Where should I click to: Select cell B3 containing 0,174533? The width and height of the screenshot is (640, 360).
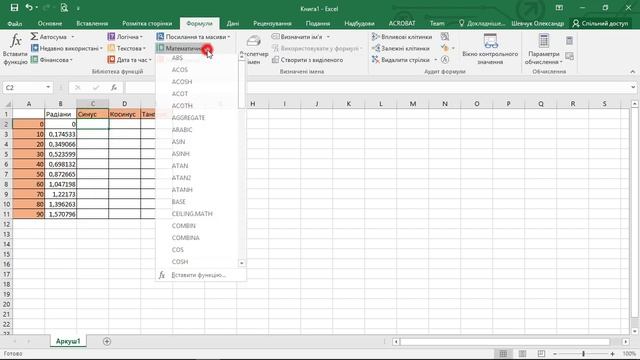click(x=60, y=134)
